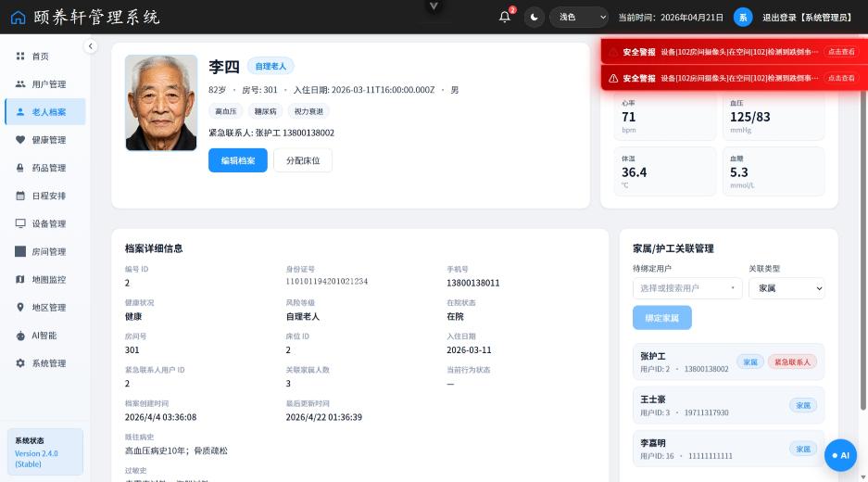Click the 房间管理 square icon

(x=20, y=251)
